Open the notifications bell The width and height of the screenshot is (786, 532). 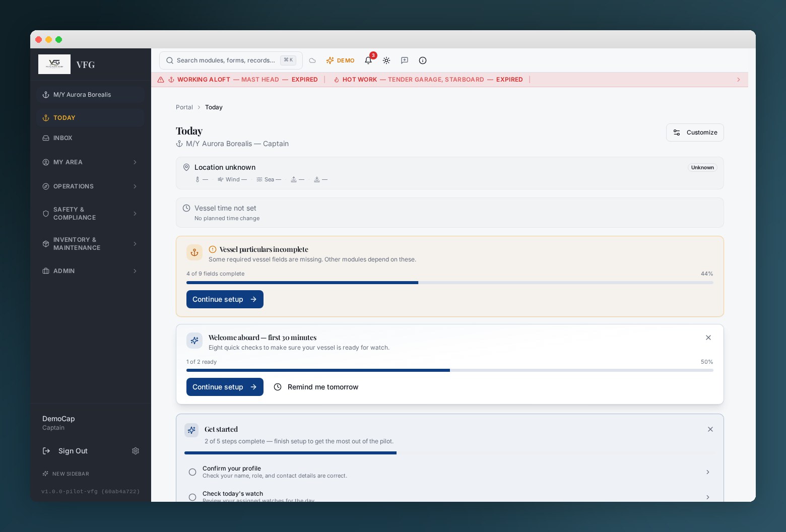click(368, 60)
